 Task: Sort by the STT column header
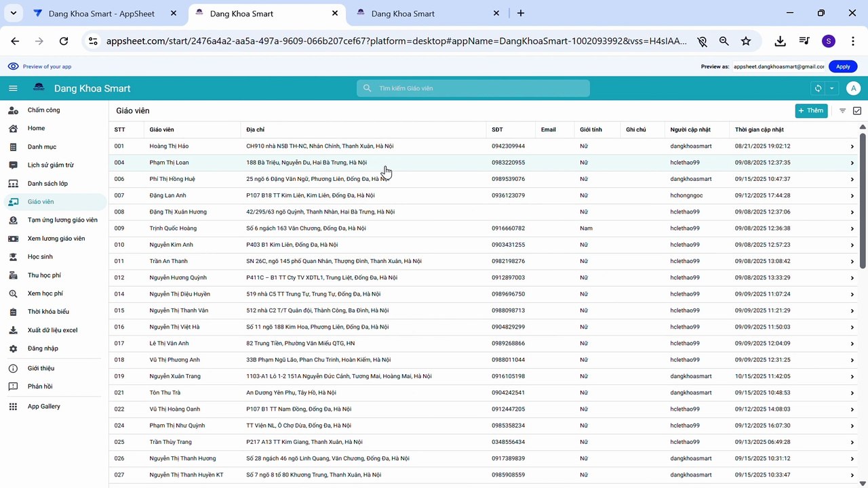point(119,129)
